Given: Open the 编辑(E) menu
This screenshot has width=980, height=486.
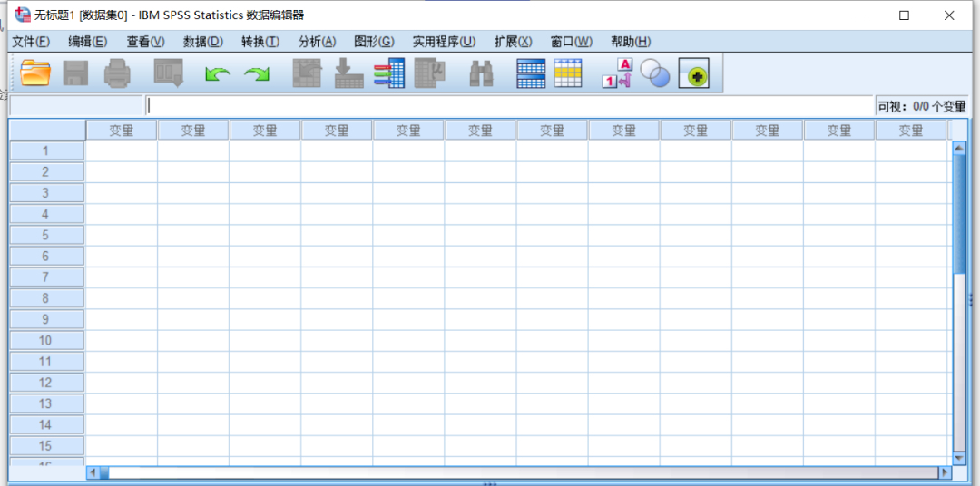Looking at the screenshot, I should pyautogui.click(x=87, y=42).
